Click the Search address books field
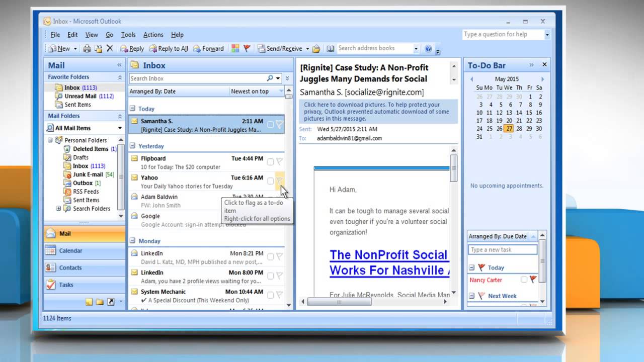 375,48
